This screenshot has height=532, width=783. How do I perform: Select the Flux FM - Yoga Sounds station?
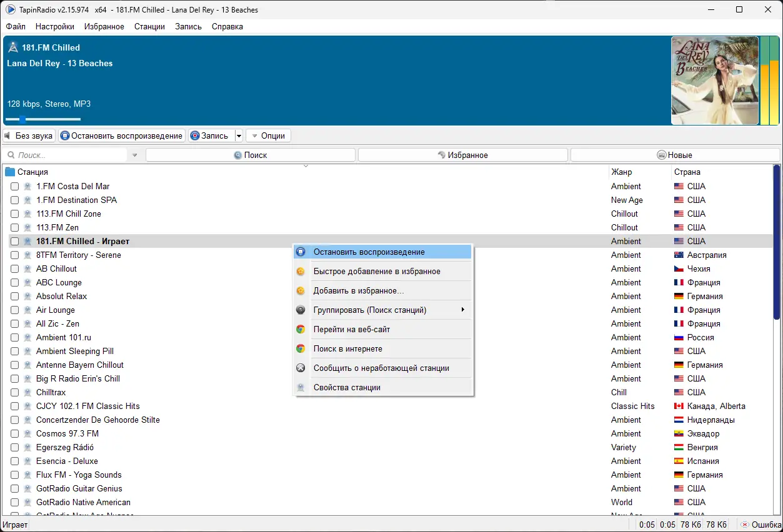pyautogui.click(x=79, y=475)
